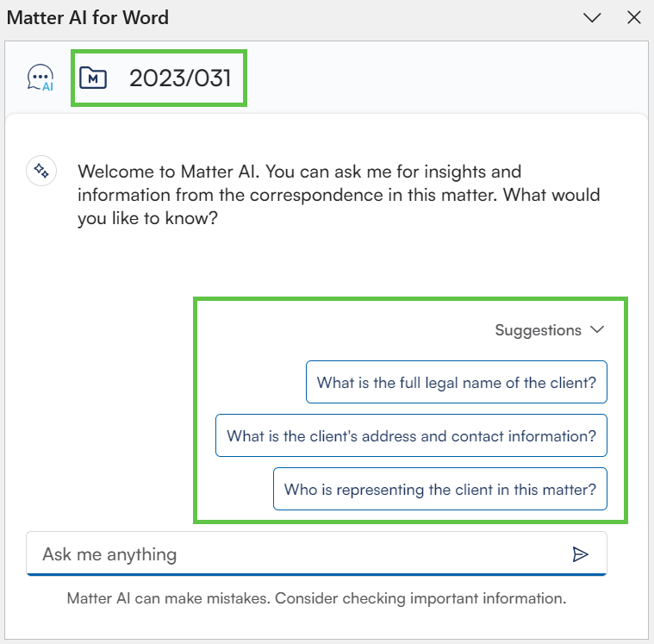The width and height of the screenshot is (654, 644).
Task: Open the task pane options chevron
Action: 592,17
